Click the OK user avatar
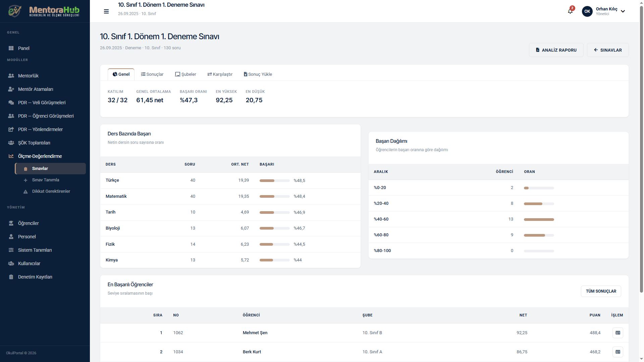The image size is (644, 362). (587, 11)
